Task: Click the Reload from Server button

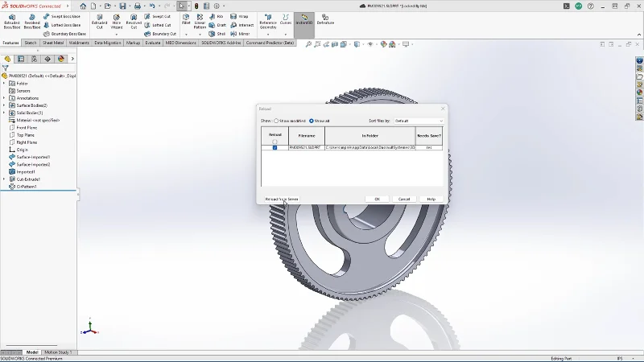Action: point(282,199)
